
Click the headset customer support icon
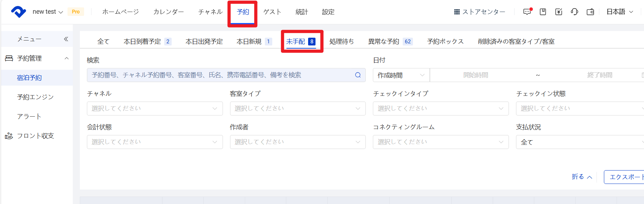(x=574, y=12)
